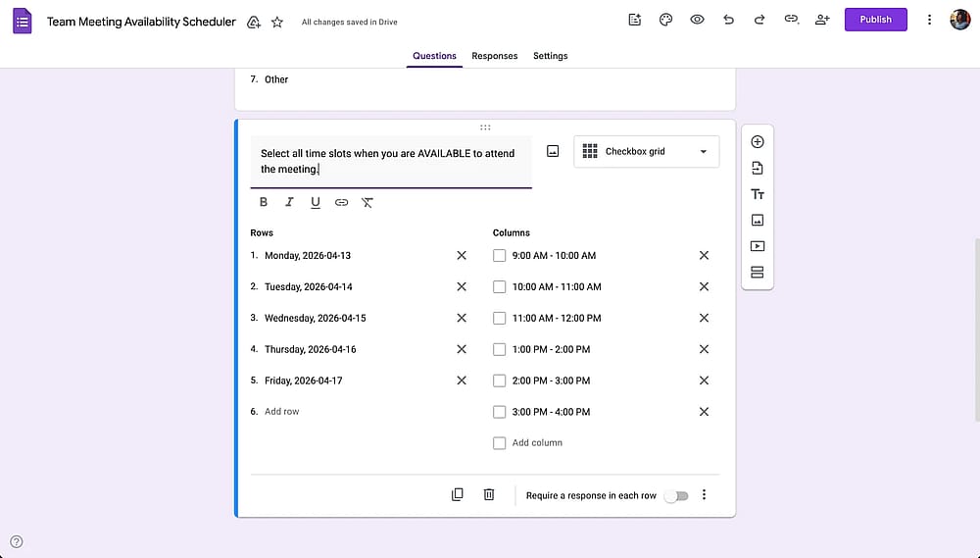Image resolution: width=980 pixels, height=558 pixels.
Task: Open question options three-dot menu
Action: click(x=704, y=495)
